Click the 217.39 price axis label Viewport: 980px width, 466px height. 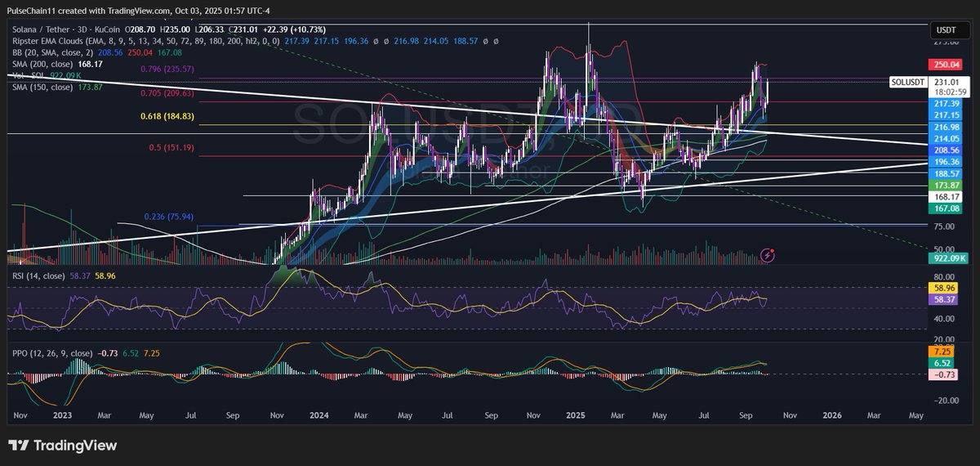click(946, 104)
